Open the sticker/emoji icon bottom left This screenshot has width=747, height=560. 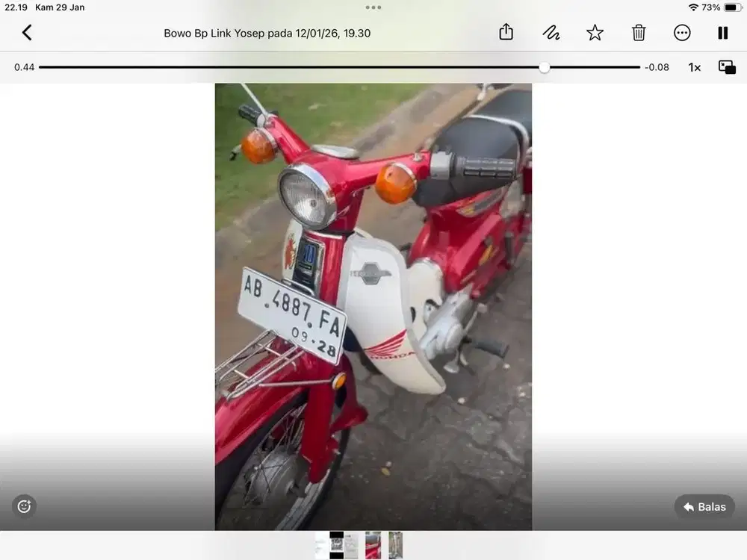(x=24, y=506)
